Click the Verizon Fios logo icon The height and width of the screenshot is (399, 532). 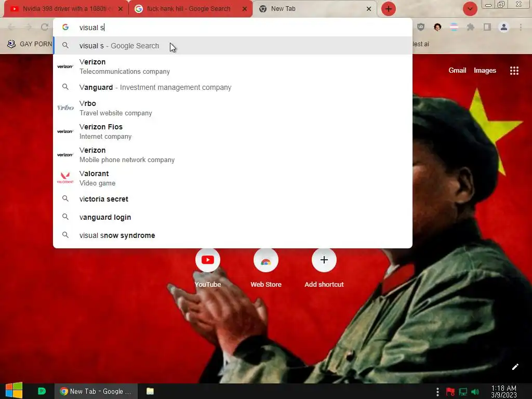65,131
